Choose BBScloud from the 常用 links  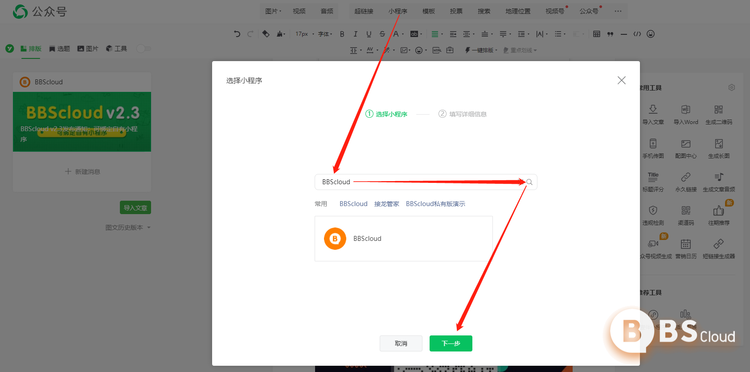point(353,204)
